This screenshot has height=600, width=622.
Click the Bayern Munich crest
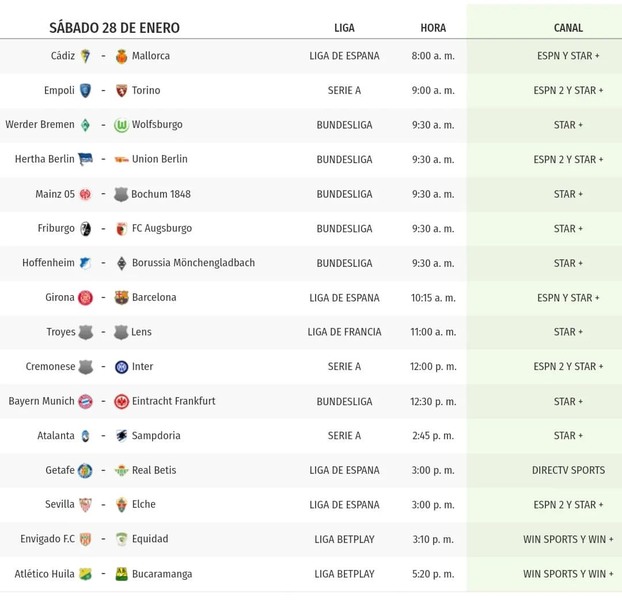[85, 401]
